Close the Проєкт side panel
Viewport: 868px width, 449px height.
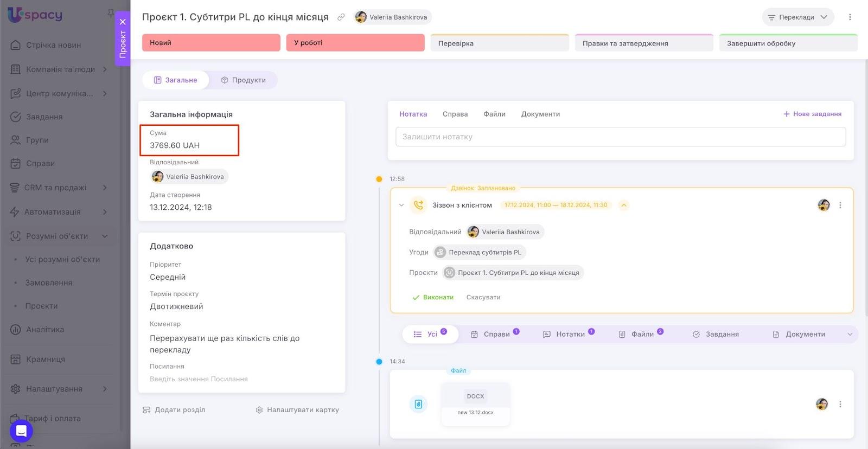(x=123, y=22)
